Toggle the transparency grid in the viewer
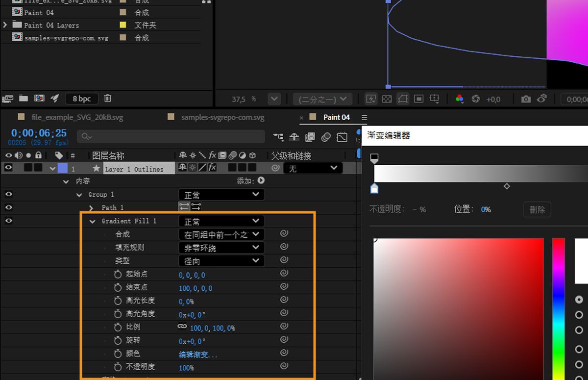This screenshot has width=588, height=380. click(x=387, y=99)
